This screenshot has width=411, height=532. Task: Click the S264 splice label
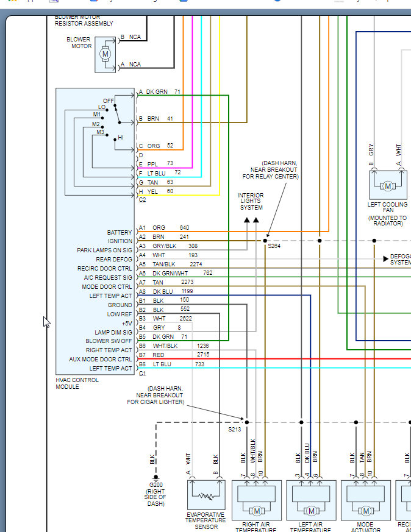(x=274, y=246)
